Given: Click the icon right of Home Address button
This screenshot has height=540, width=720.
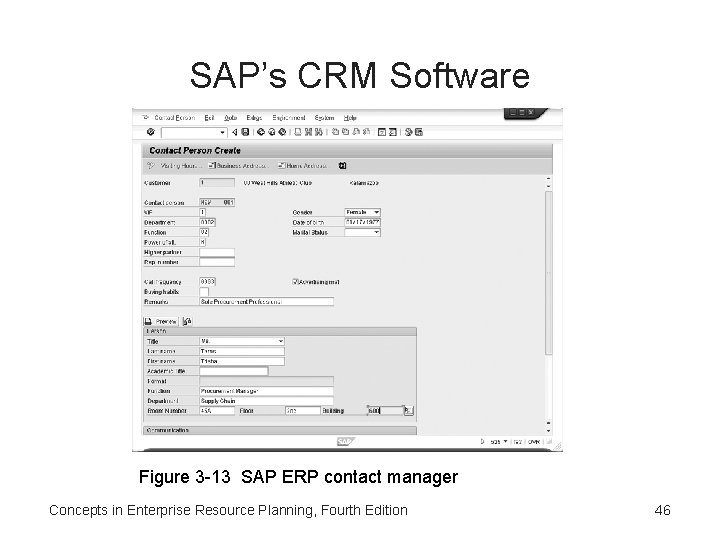Looking at the screenshot, I should [x=343, y=166].
